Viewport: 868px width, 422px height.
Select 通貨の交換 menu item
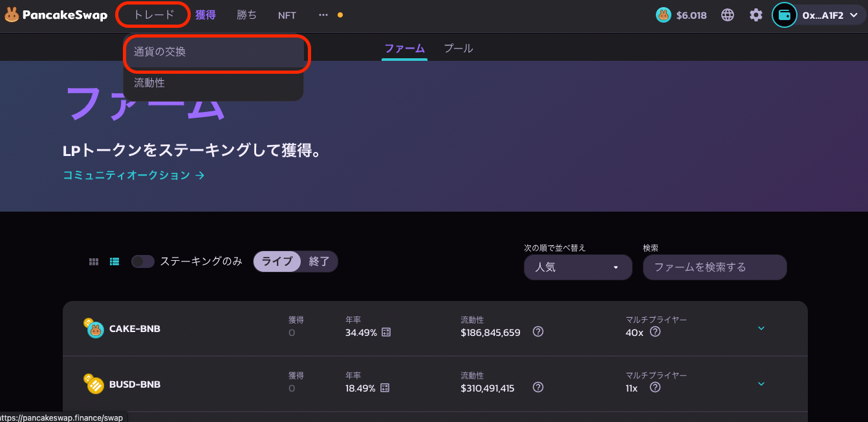(x=213, y=52)
